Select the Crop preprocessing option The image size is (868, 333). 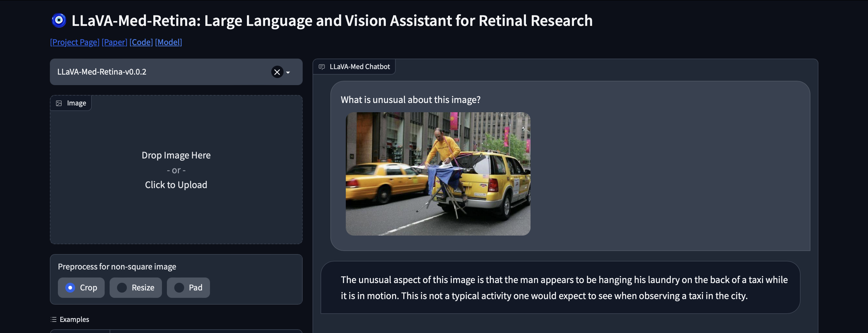(x=81, y=287)
